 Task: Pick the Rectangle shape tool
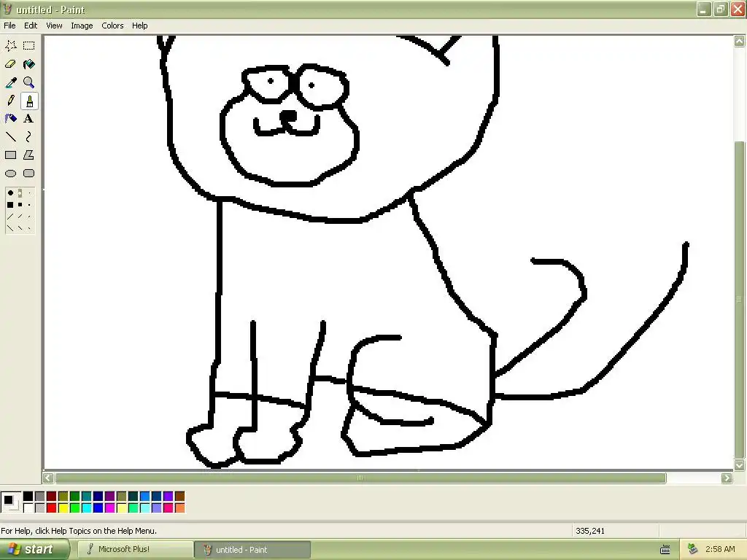point(10,155)
